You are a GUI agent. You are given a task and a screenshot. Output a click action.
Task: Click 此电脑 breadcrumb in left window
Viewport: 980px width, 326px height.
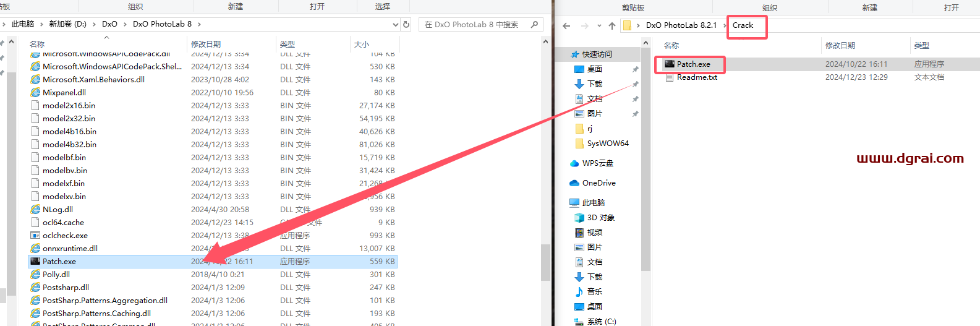[x=23, y=24]
